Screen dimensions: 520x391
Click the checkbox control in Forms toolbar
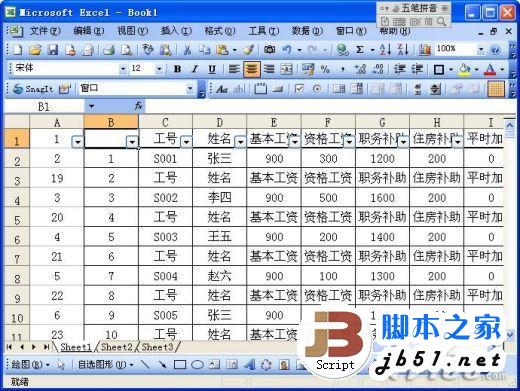[x=300, y=89]
